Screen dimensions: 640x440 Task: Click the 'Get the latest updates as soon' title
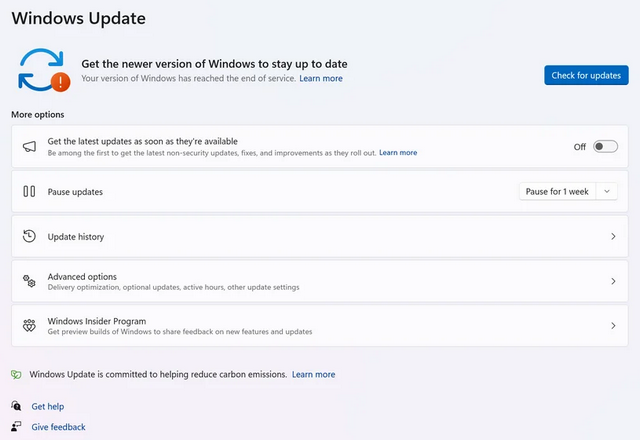[142, 141]
